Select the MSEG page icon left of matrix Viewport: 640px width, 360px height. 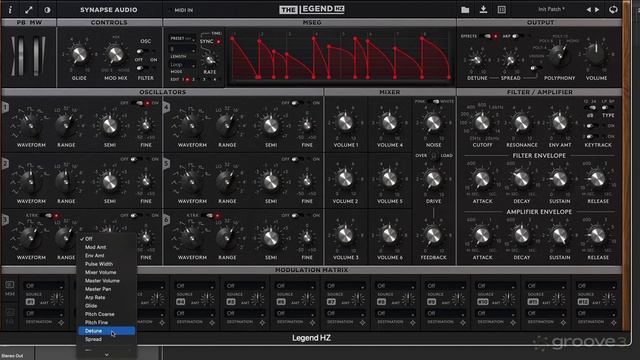[x=10, y=285]
